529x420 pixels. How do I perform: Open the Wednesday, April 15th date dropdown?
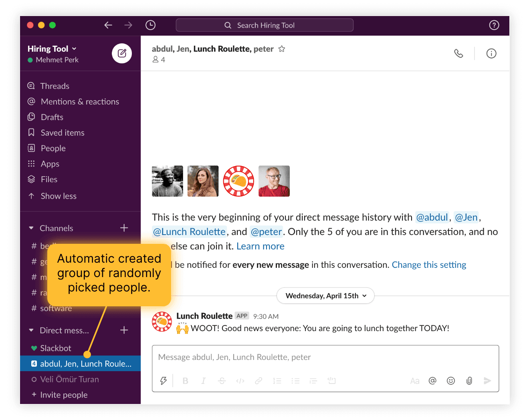[325, 295]
